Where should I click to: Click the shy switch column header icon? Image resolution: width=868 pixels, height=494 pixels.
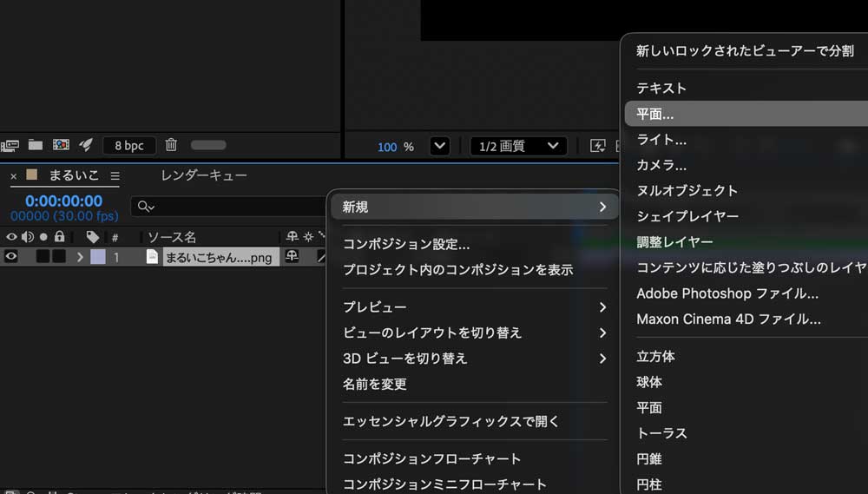click(293, 236)
